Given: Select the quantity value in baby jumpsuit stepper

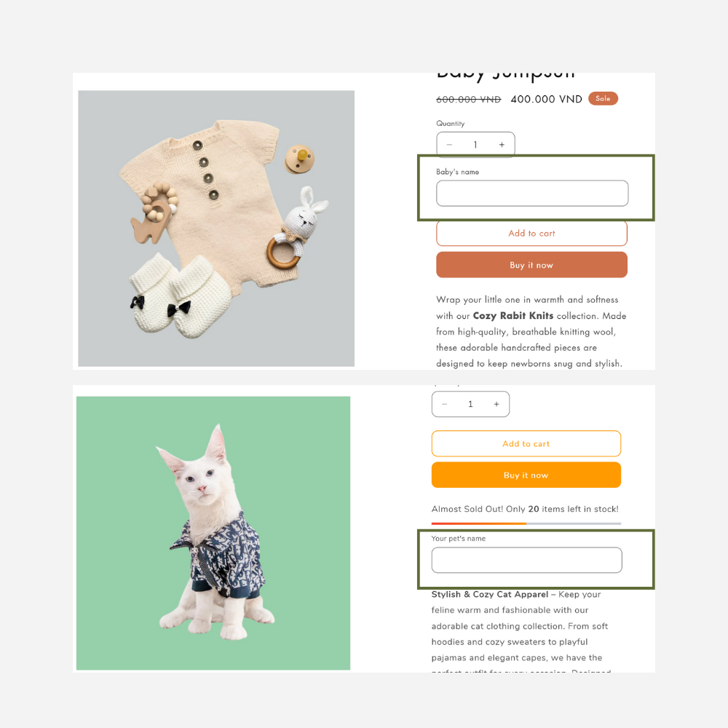Looking at the screenshot, I should (x=475, y=145).
